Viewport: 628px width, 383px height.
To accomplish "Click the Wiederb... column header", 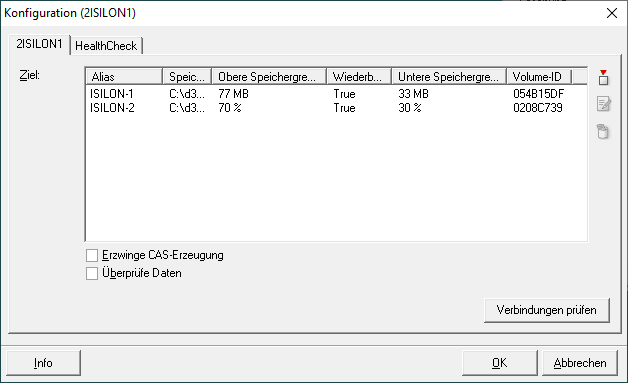I will click(x=359, y=77).
